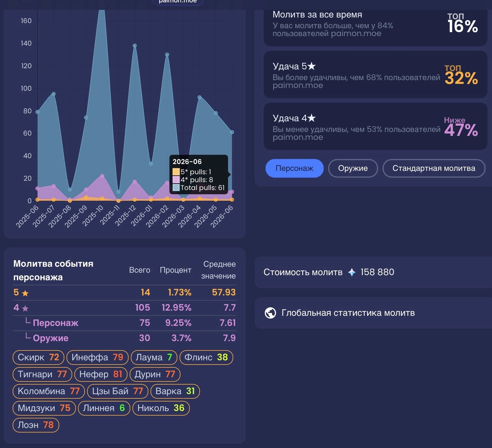Click the Оружие sub-row label
Image resolution: width=492 pixels, height=448 pixels.
[51, 338]
